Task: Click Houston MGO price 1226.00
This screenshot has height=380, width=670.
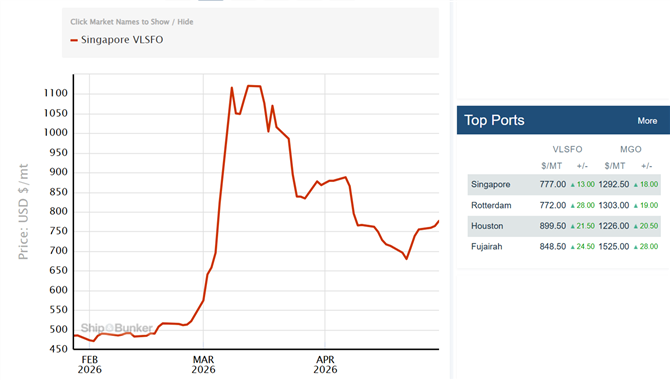Action: coord(614,226)
